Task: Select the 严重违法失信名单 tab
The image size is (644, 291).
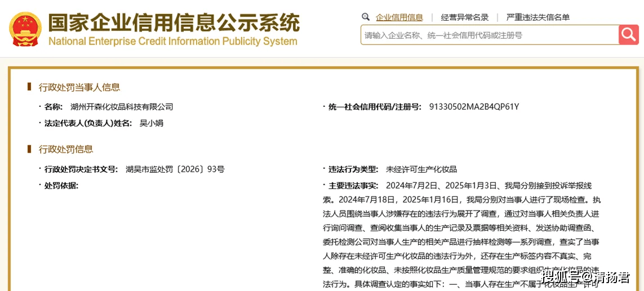Action: pos(538,17)
